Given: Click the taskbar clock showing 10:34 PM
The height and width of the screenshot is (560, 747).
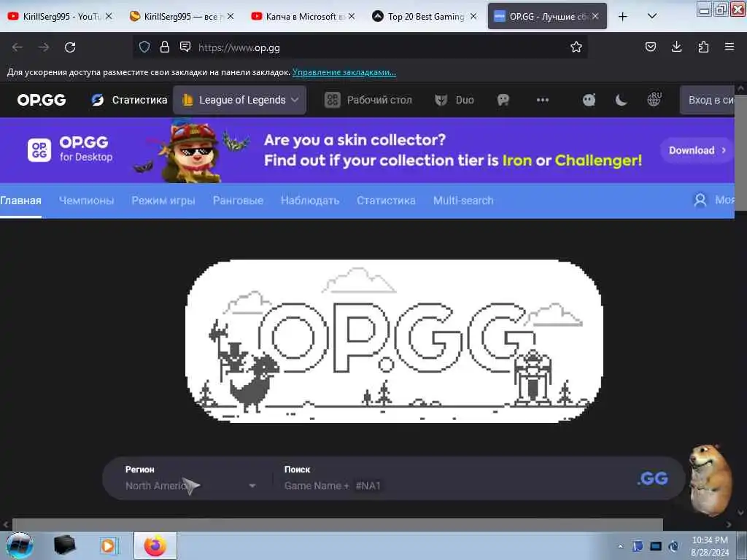Looking at the screenshot, I should [710, 545].
